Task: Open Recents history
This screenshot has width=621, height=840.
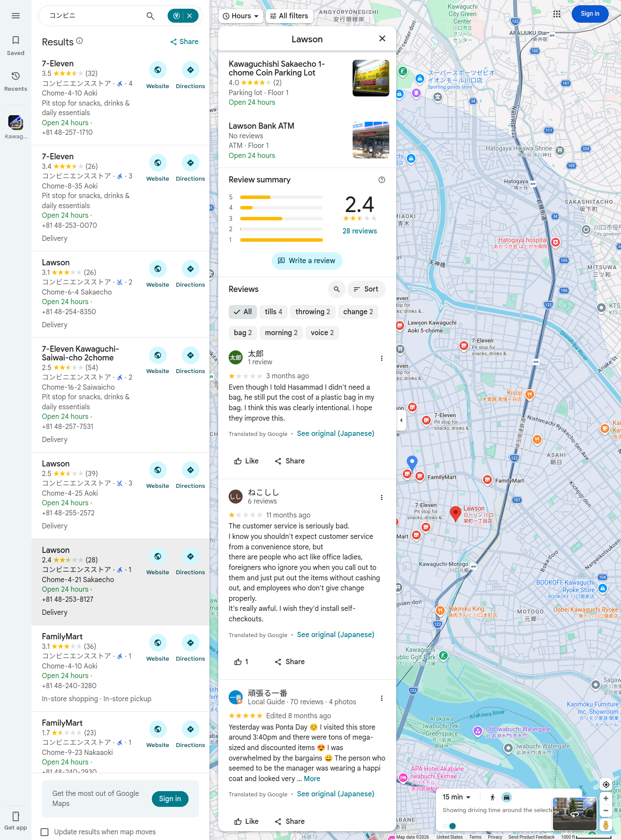Action: pyautogui.click(x=16, y=82)
